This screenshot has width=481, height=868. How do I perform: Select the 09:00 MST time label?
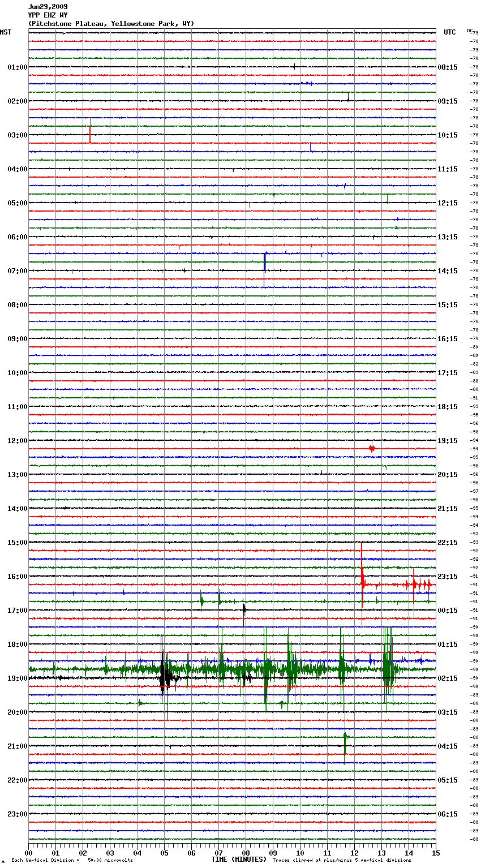[x=18, y=339]
